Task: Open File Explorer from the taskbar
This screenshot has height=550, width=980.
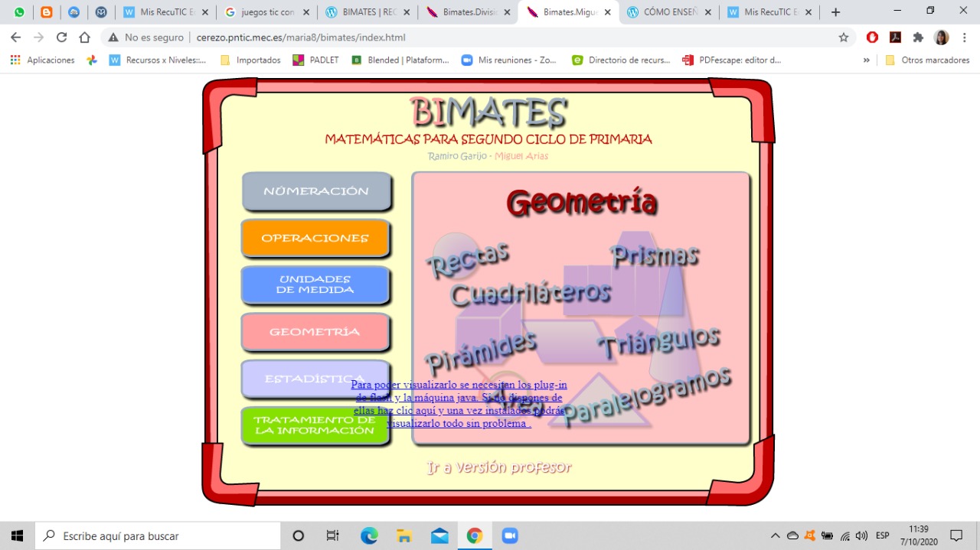Action: click(404, 535)
